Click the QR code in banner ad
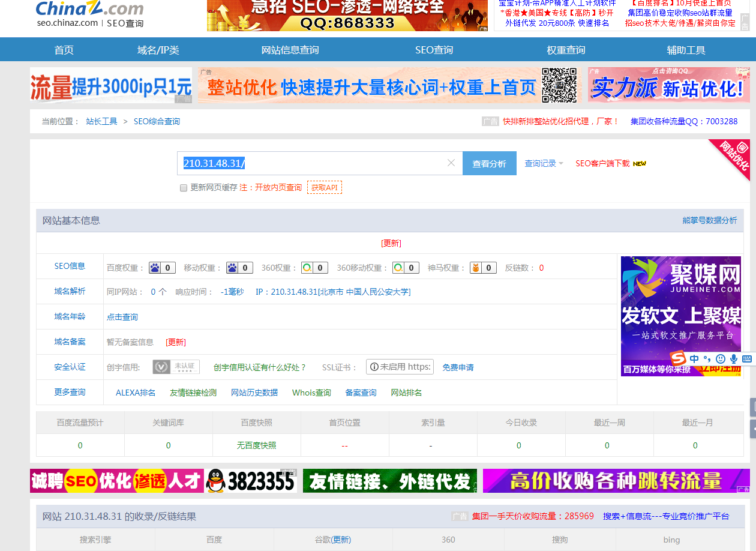756x551 pixels. click(x=559, y=85)
